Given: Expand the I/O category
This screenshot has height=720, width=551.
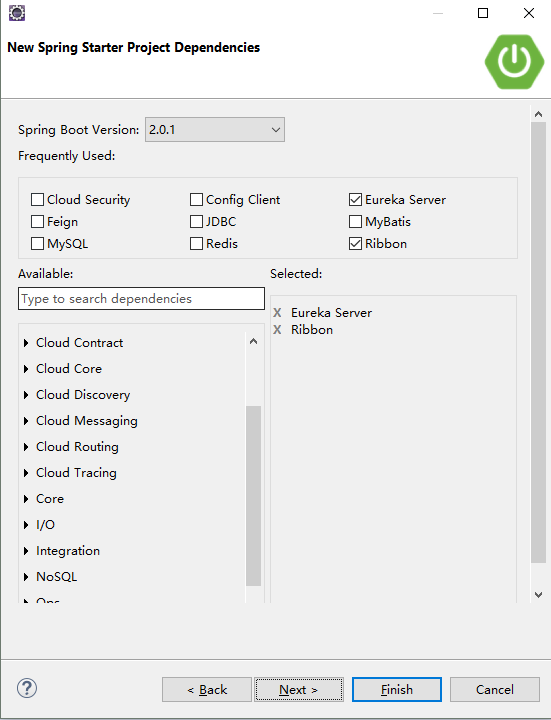Looking at the screenshot, I should coord(26,525).
